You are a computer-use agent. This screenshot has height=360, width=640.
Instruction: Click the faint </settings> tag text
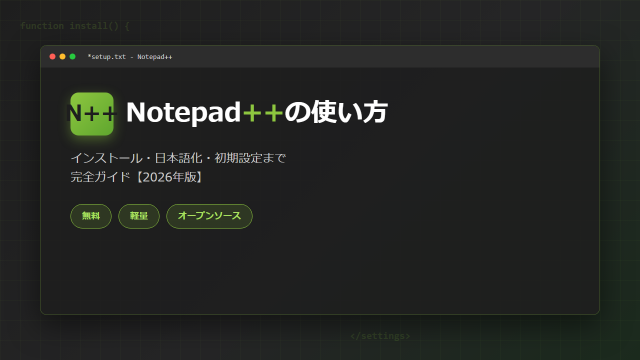[380, 336]
